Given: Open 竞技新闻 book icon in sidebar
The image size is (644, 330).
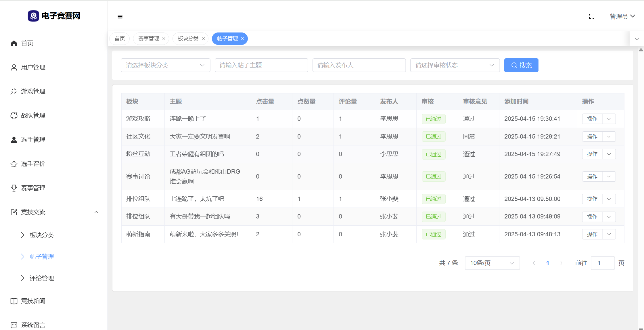Looking at the screenshot, I should pos(14,301).
